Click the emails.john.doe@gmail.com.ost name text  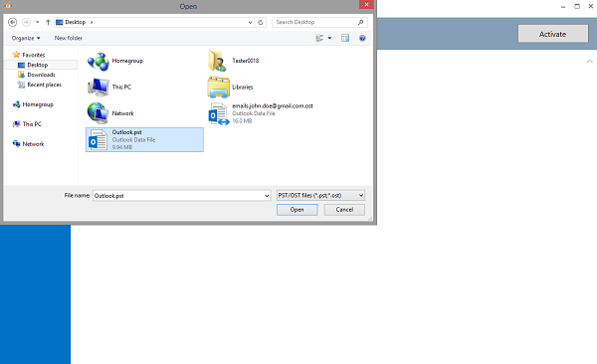[273, 105]
